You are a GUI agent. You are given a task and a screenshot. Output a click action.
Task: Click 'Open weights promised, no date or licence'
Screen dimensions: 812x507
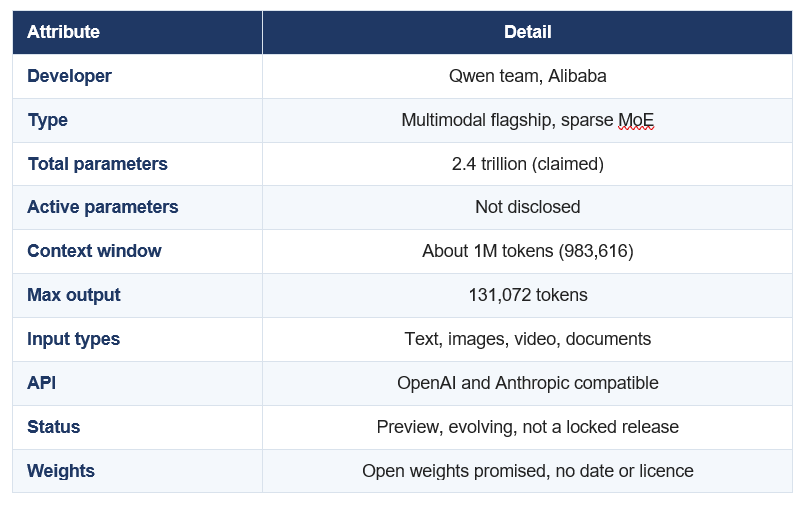click(x=527, y=471)
